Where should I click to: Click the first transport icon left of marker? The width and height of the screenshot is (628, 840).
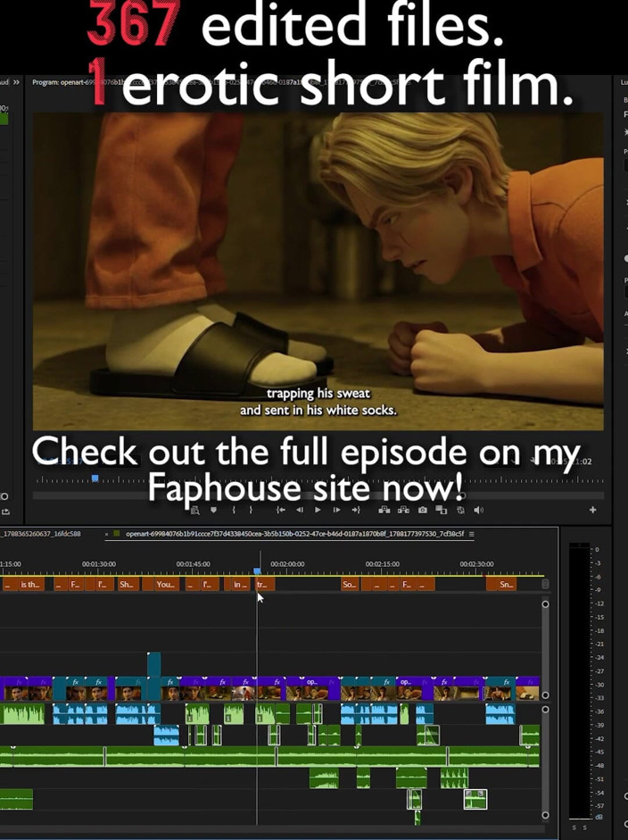(x=195, y=510)
